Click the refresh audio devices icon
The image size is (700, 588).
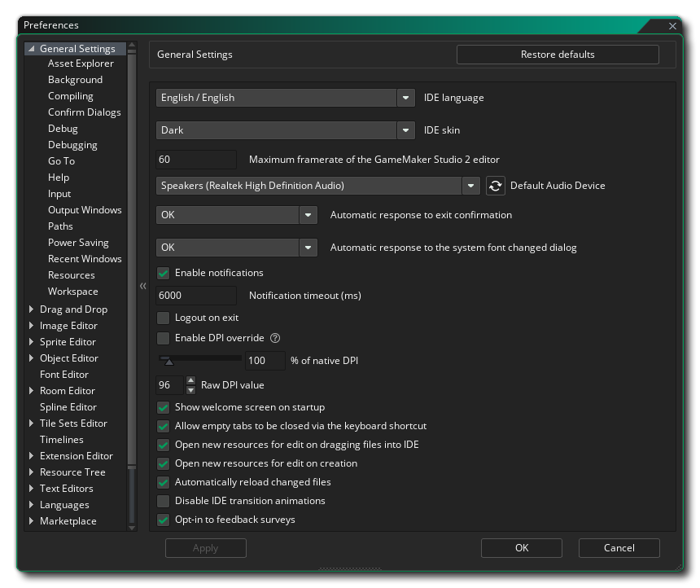point(496,186)
